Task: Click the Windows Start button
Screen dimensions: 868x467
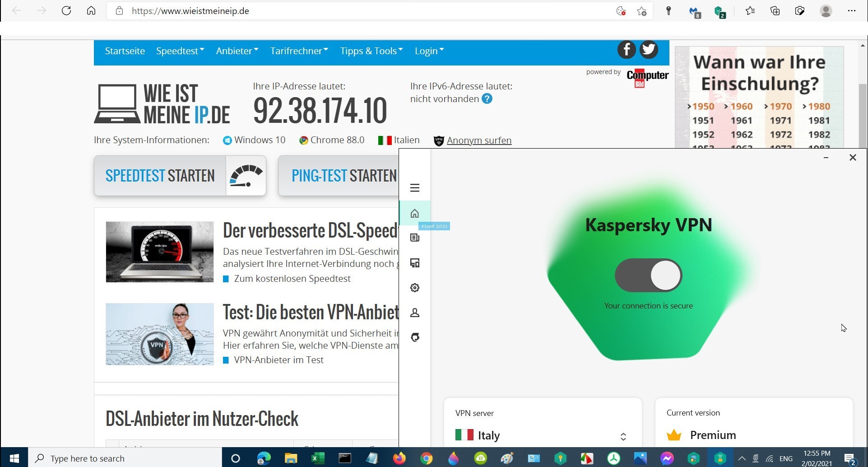Action: (14, 458)
